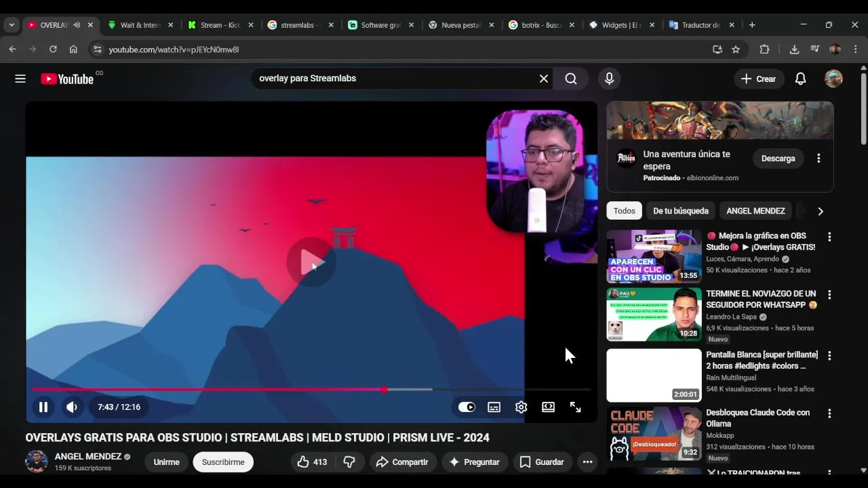The image size is (868, 488).
Task: Open options for Mejora la gráfica video
Action: tap(829, 237)
